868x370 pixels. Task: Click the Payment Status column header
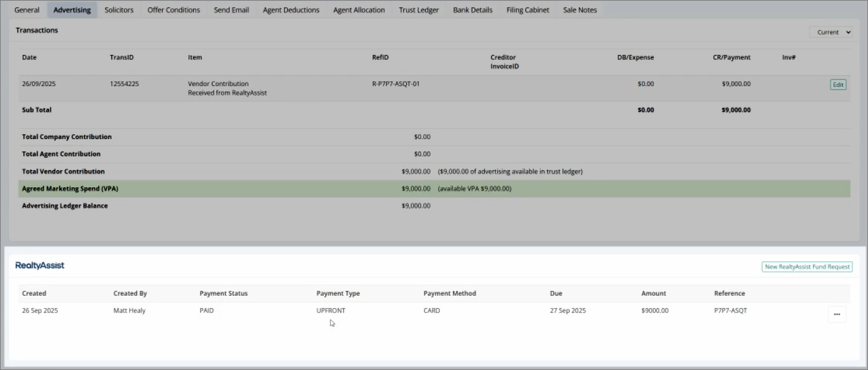[223, 293]
